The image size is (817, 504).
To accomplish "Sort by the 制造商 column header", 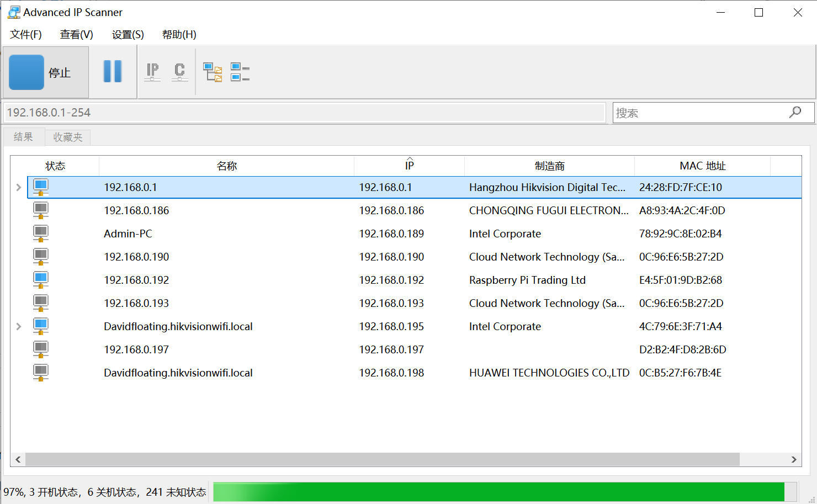I will click(549, 166).
